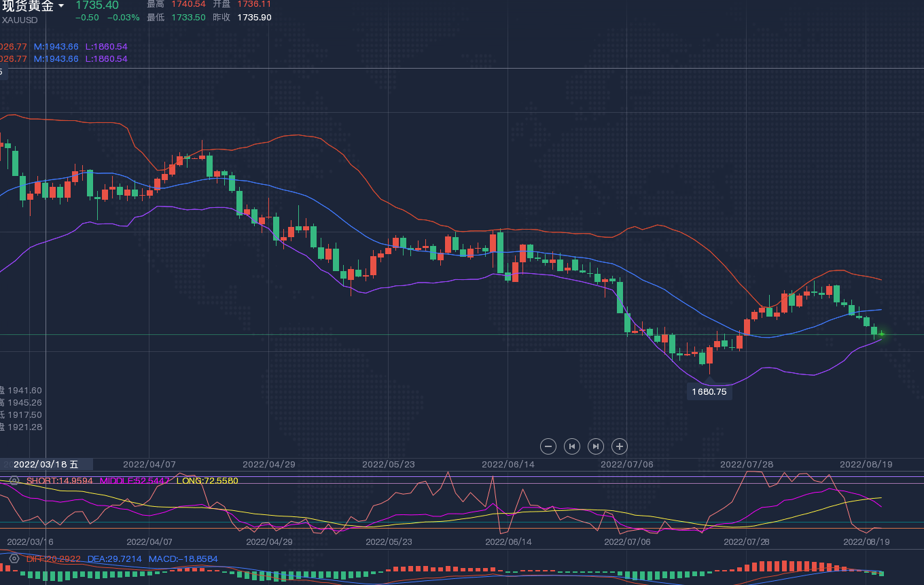924x585 pixels.
Task: Click the MIDDLE:52.5447 indicator label
Action: [x=135, y=480]
